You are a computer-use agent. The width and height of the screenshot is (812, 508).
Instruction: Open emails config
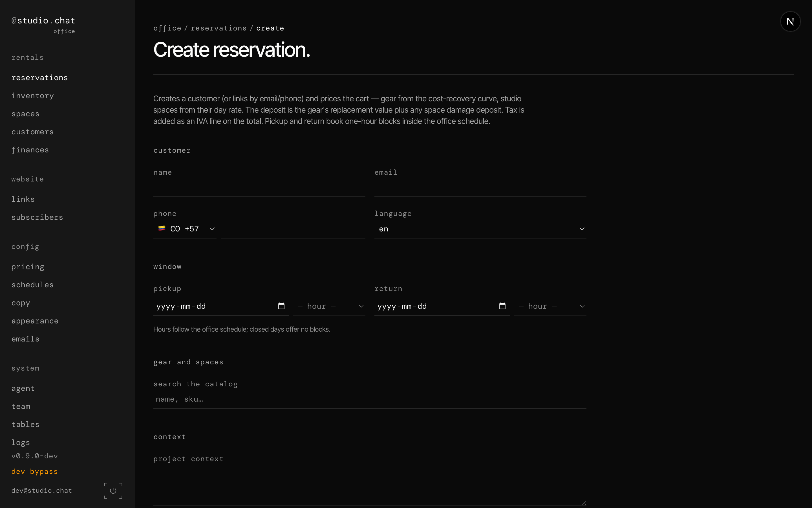tap(25, 339)
